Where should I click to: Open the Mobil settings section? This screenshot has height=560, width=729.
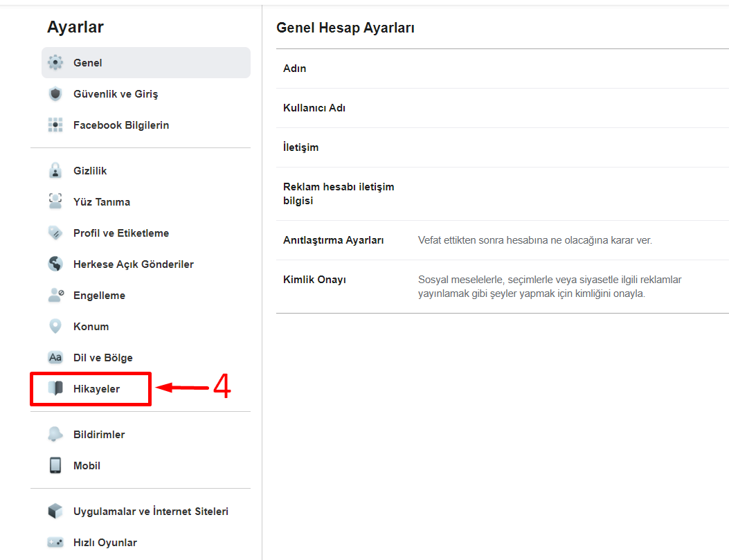(x=87, y=466)
